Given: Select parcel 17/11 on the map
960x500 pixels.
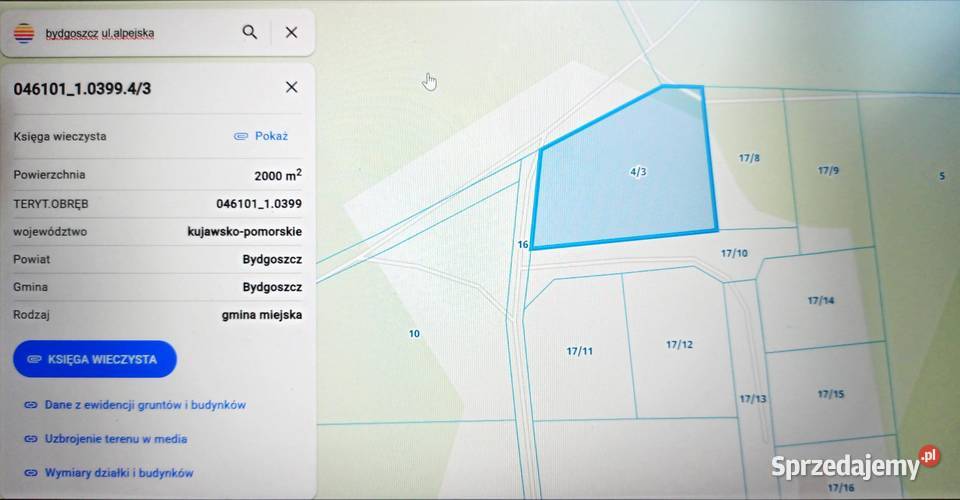Looking at the screenshot, I should [x=579, y=351].
